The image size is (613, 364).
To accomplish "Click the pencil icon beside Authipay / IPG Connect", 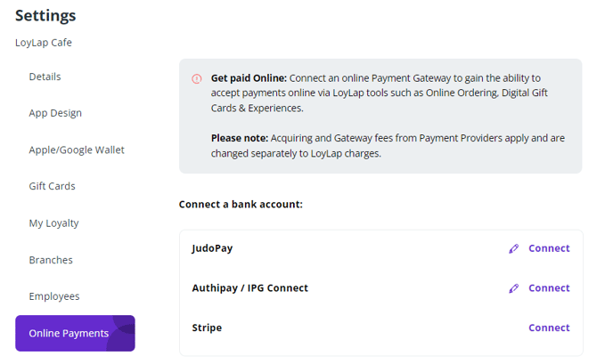I will [513, 288].
